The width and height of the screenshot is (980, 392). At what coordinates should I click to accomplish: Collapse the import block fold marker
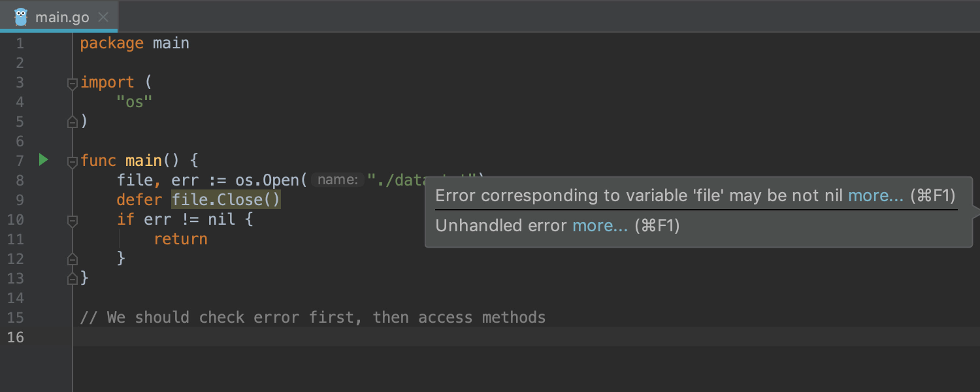(73, 83)
